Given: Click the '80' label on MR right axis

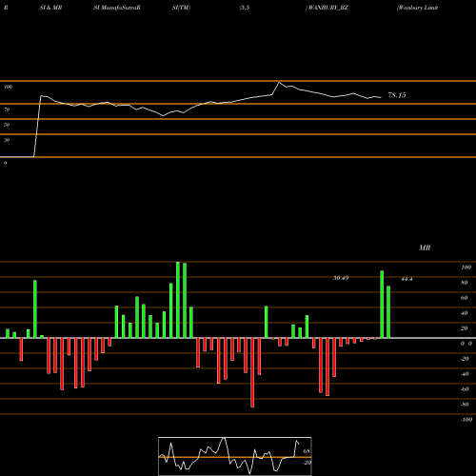Looking at the screenshot, I should tap(465, 283).
